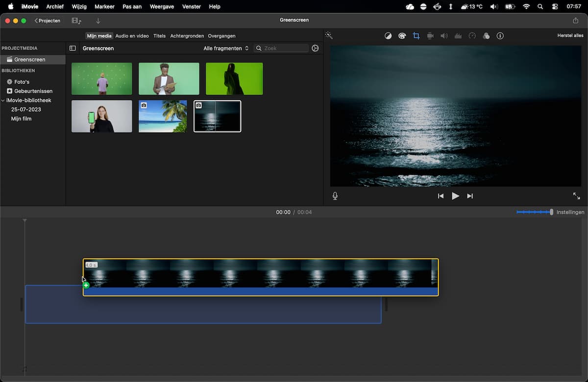Apply magic wand auto enhance
The image size is (588, 382).
[329, 35]
